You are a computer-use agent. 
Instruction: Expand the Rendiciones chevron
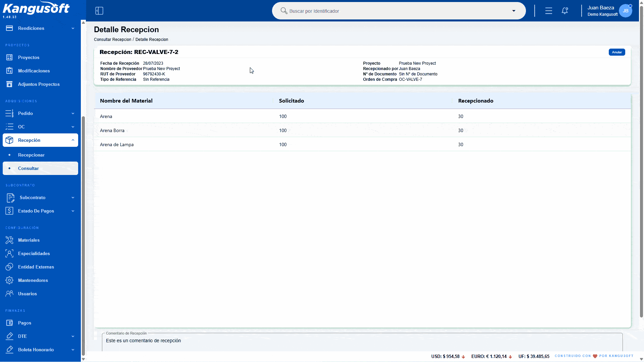point(73,28)
